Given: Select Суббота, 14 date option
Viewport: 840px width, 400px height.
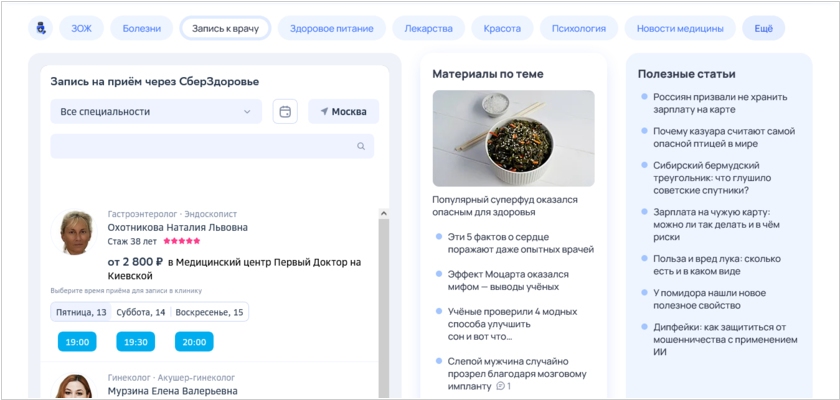Looking at the screenshot, I should tap(141, 312).
